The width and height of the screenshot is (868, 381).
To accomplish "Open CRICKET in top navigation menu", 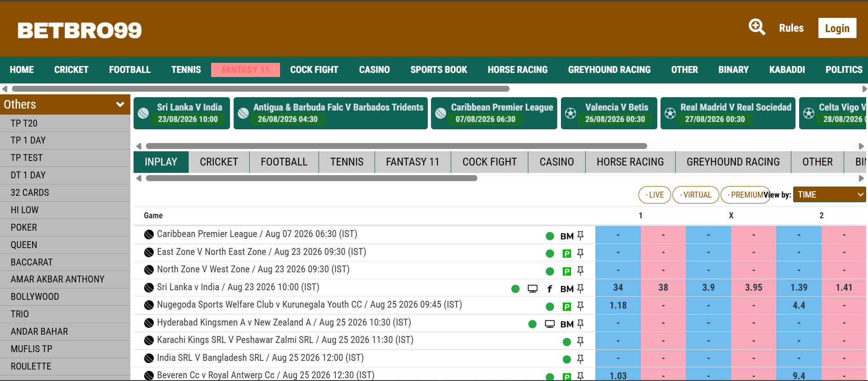I will coord(71,70).
